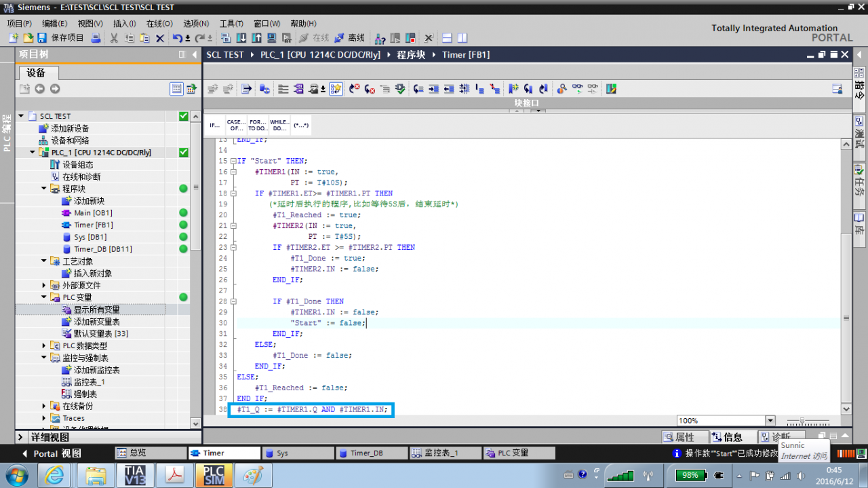This screenshot has width=868, height=488.
Task: Click the scissors Cut icon
Action: [114, 38]
